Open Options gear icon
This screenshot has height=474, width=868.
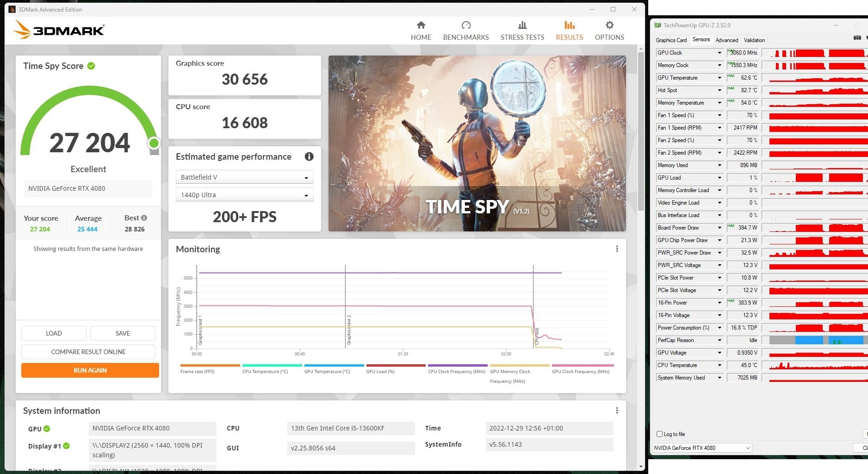pos(609,25)
